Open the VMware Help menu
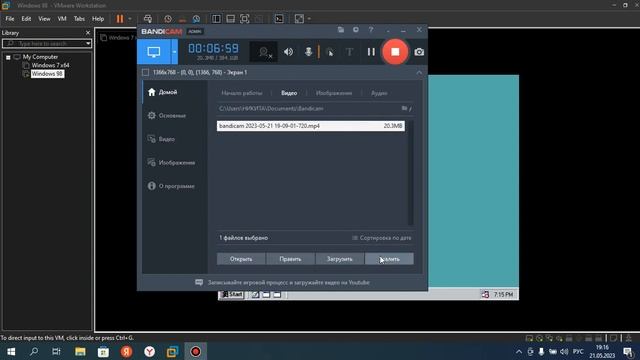The height and width of the screenshot is (360, 640). click(98, 19)
